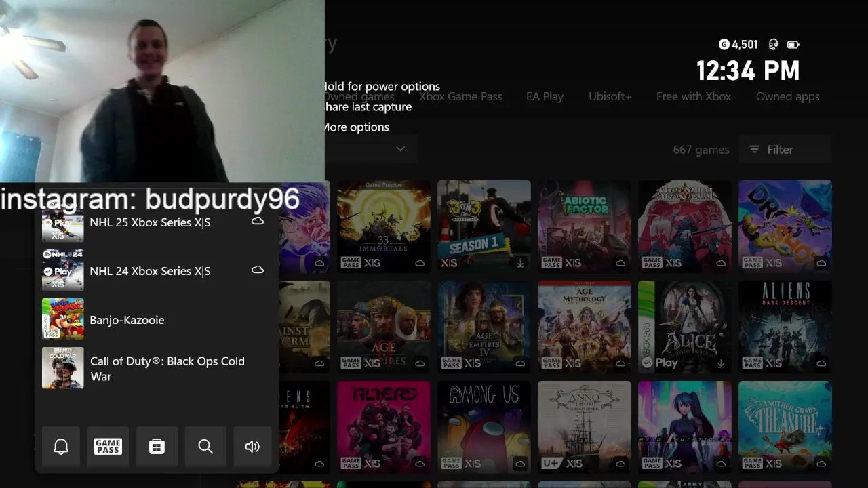Click Cold War game cover thumbnail
The image size is (868, 488).
point(63,368)
